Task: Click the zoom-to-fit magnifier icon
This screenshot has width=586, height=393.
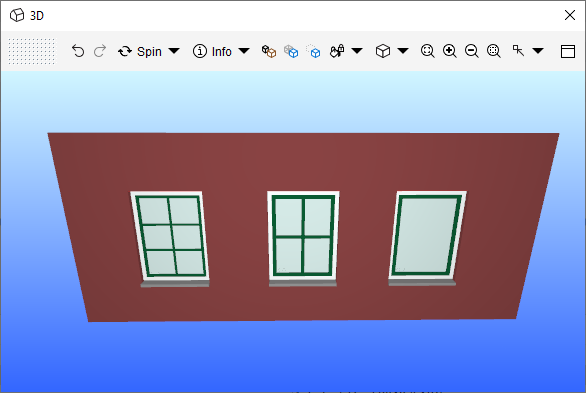Action: (428, 51)
